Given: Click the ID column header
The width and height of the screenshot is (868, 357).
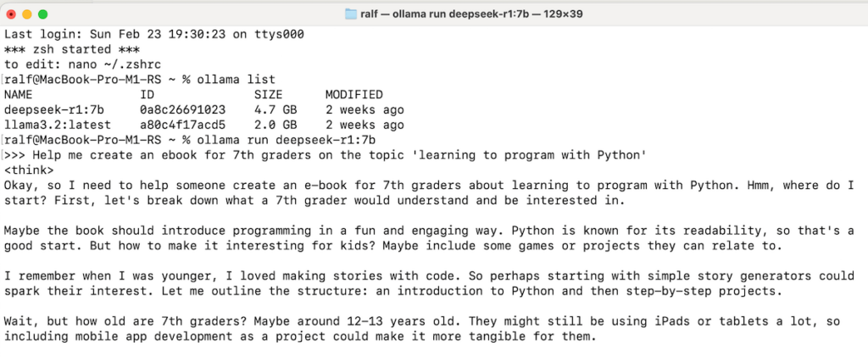Looking at the screenshot, I should click(147, 94).
